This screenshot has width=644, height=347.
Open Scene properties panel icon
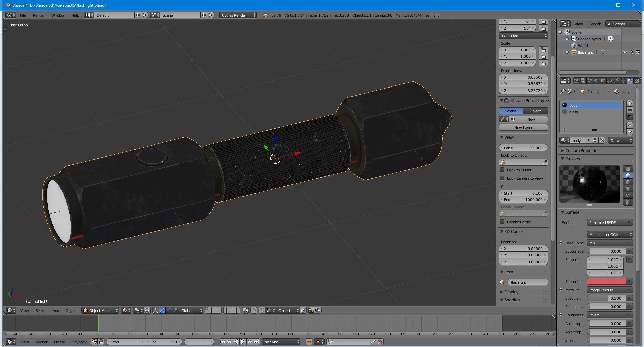[590, 81]
